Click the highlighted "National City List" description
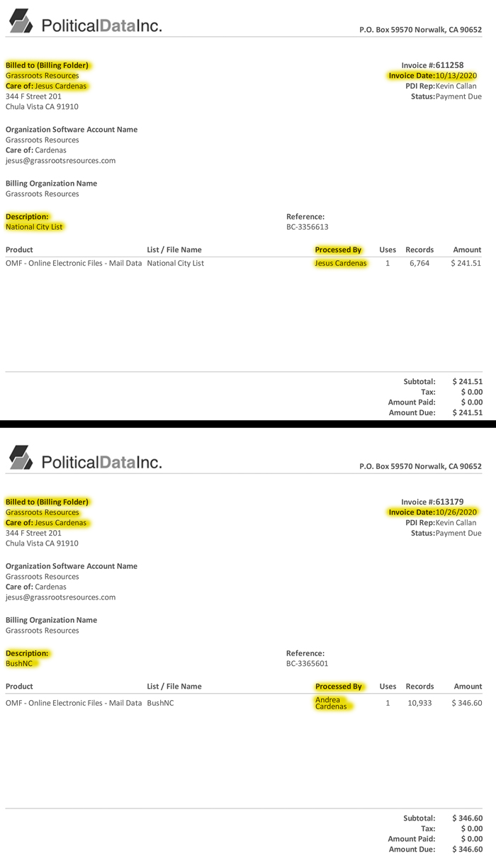 [x=34, y=227]
